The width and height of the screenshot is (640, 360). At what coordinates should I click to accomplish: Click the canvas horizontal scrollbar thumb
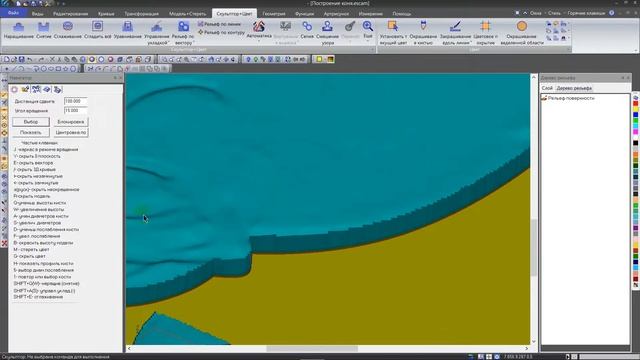(312, 349)
